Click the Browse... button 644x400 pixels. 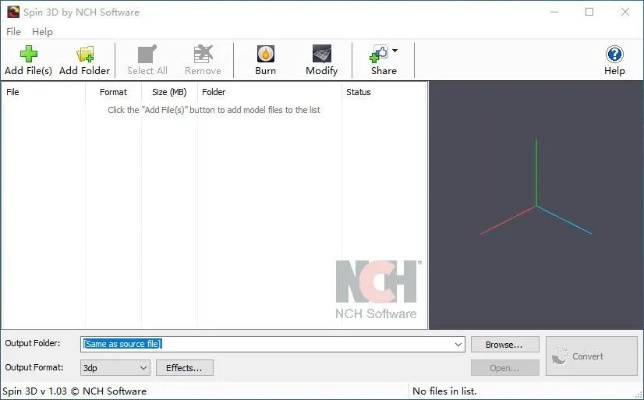click(x=505, y=344)
